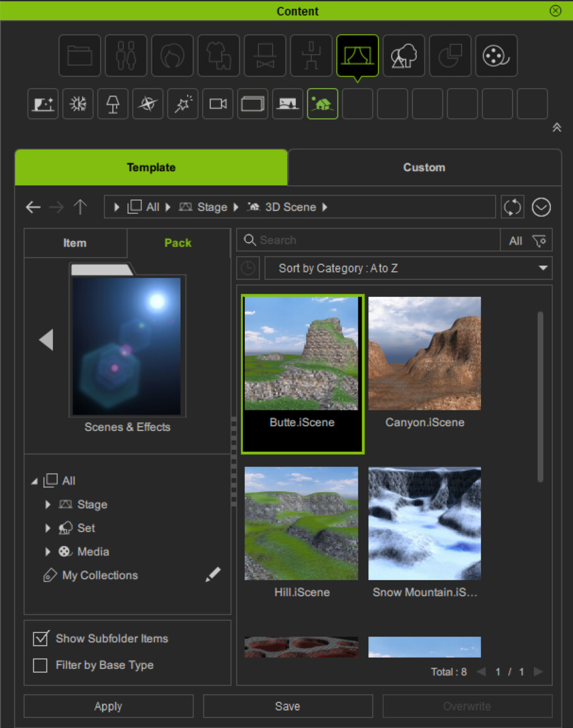Click the Apply button
The width and height of the screenshot is (573, 728).
108,707
